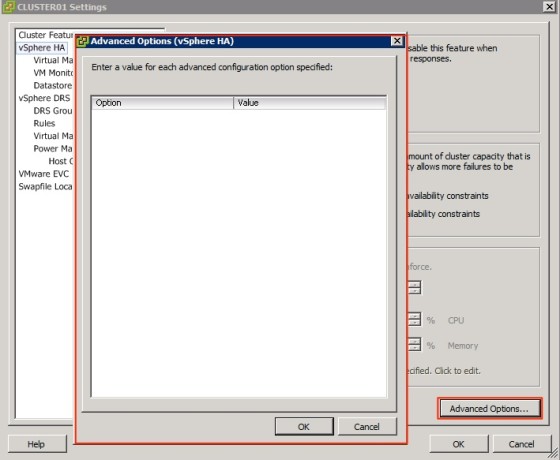Click the Help button

(x=36, y=444)
